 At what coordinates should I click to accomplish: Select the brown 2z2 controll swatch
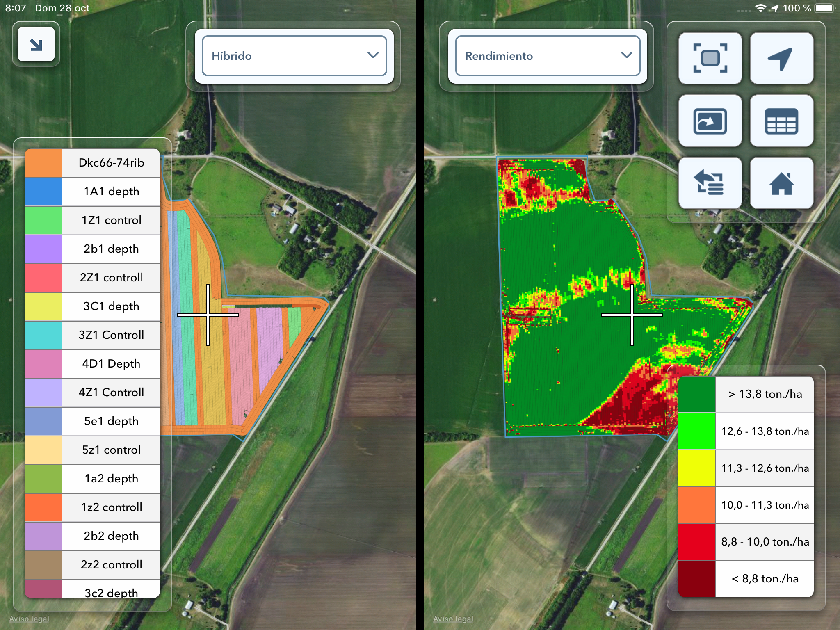click(x=43, y=565)
